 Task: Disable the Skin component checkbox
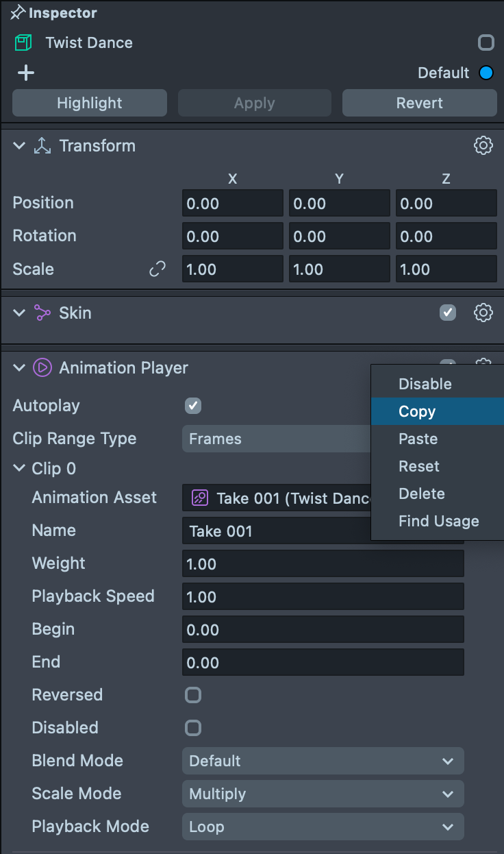point(448,313)
